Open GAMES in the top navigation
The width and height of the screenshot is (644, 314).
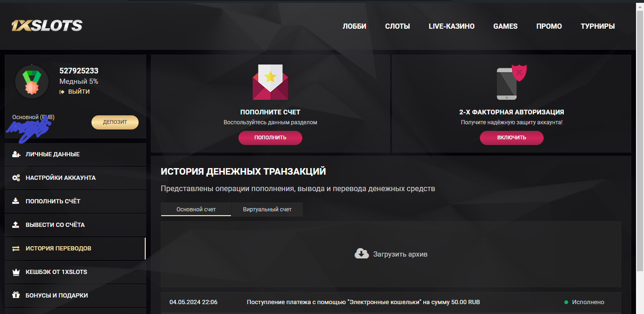tap(505, 26)
